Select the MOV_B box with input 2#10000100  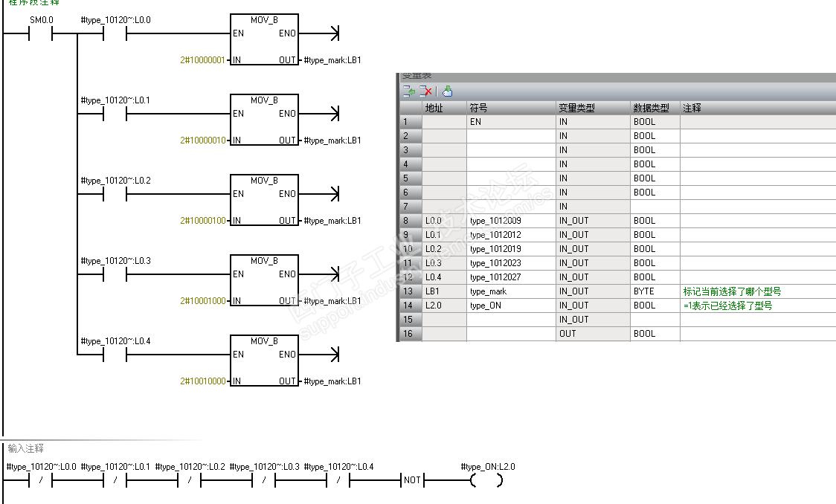coord(264,200)
